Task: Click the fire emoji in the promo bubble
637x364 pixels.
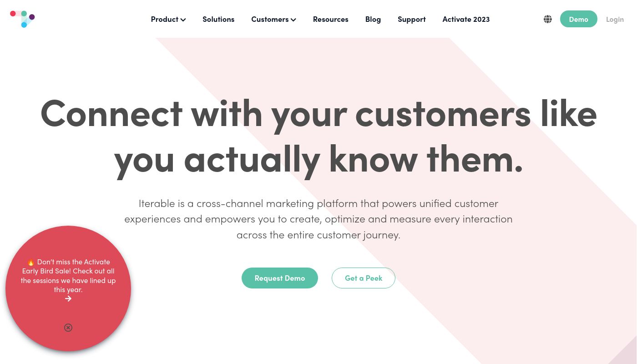Action: tap(31, 263)
